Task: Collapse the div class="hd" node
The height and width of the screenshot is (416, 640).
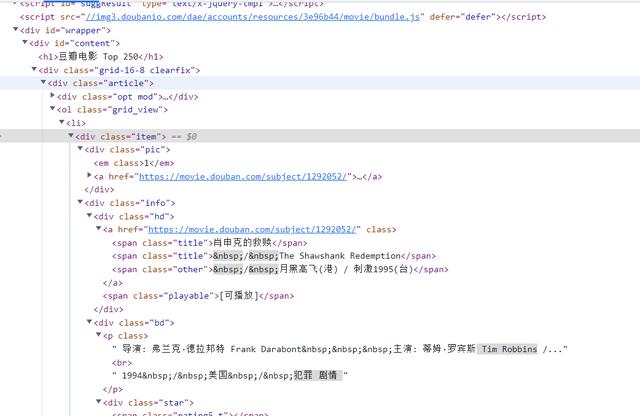Action: (89, 215)
